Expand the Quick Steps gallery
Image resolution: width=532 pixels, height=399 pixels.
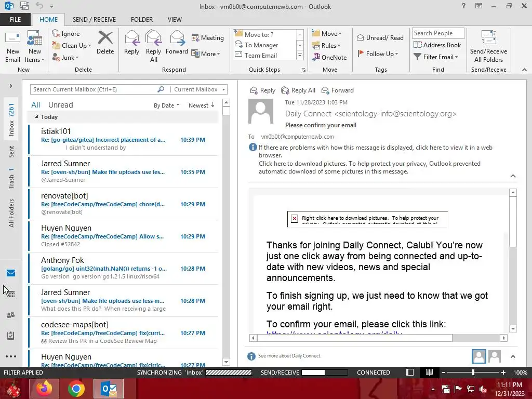[300, 55]
